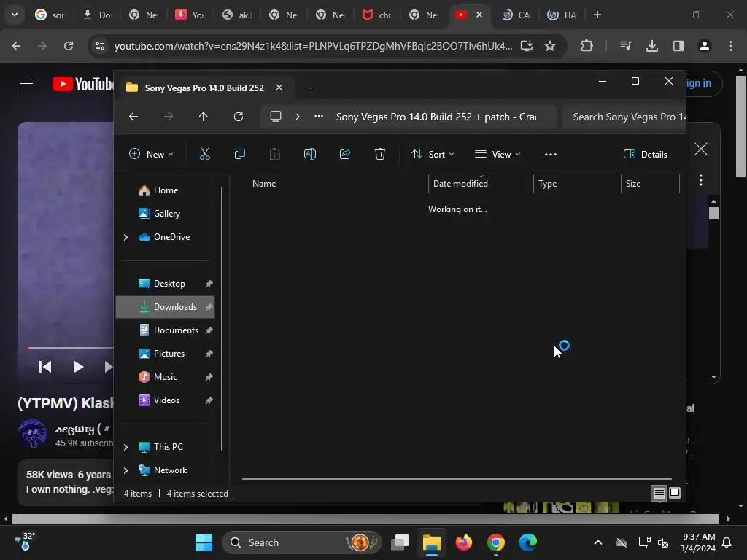This screenshot has height=560, width=747.
Task: Expand the Network tree node
Action: (x=125, y=470)
